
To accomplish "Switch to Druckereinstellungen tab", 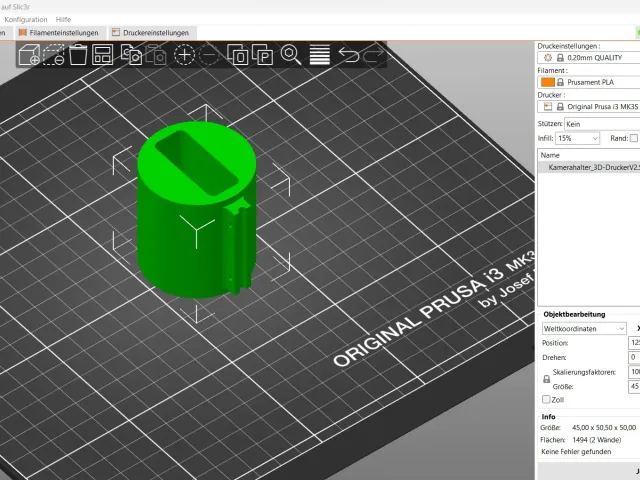I will (152, 33).
